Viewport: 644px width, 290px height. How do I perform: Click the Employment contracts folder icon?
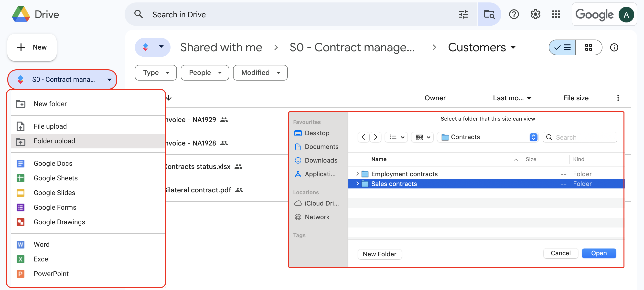[365, 174]
